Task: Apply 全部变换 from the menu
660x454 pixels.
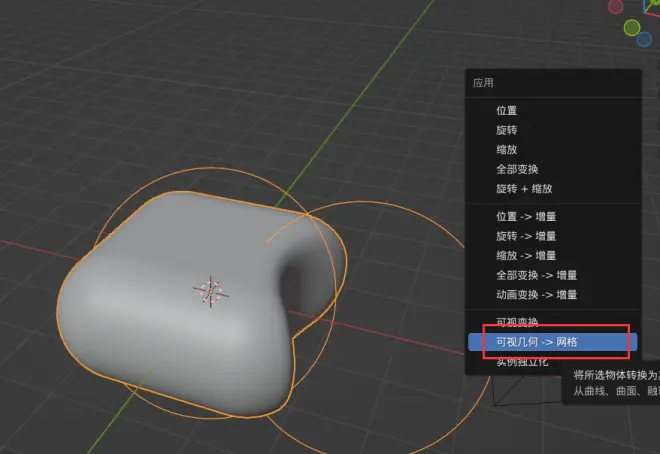Action: [553, 169]
